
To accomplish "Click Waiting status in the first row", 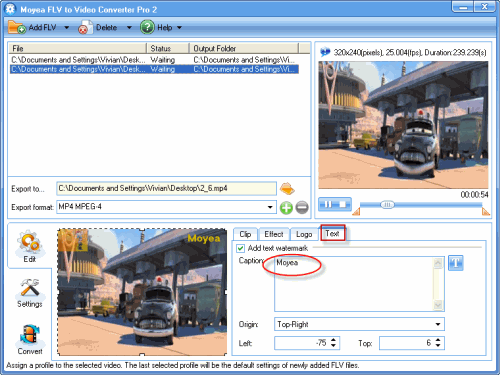I will click(x=163, y=60).
